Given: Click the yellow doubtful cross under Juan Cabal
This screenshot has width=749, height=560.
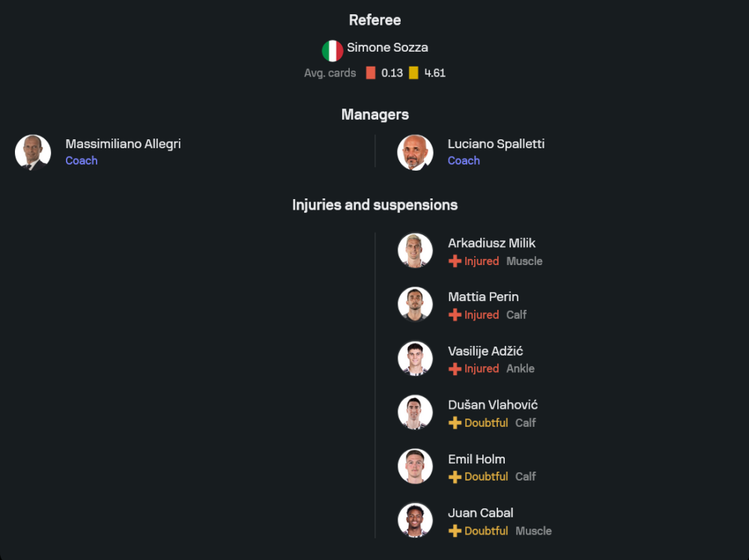Looking at the screenshot, I should 455,531.
